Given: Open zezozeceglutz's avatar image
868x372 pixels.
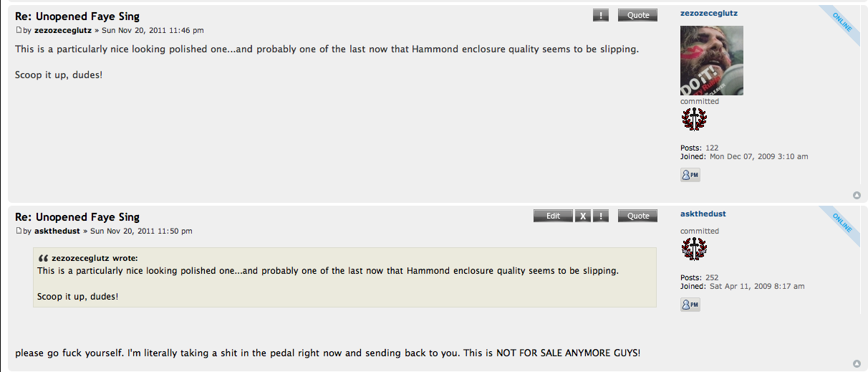Looking at the screenshot, I should 711,61.
